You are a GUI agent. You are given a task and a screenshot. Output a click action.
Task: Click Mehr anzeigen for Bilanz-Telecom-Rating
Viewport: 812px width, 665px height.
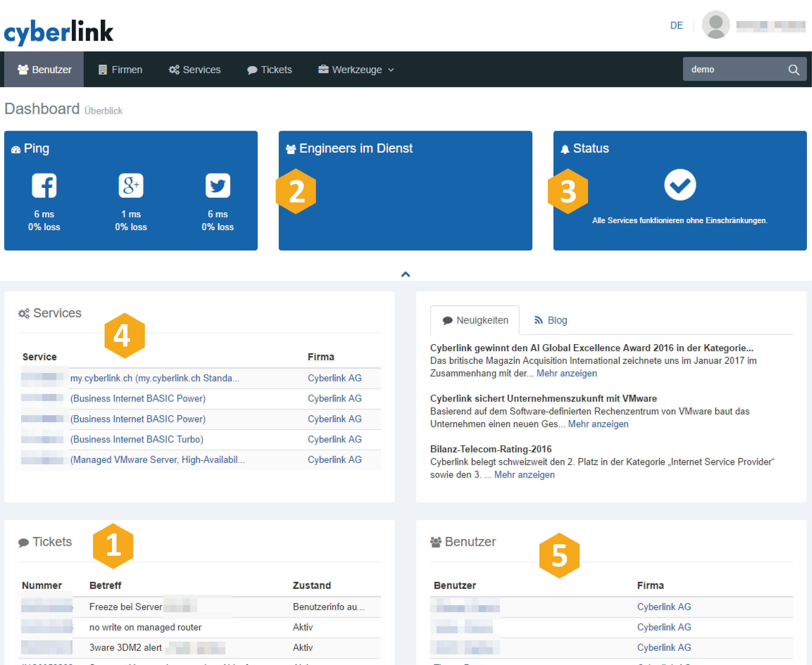[524, 475]
